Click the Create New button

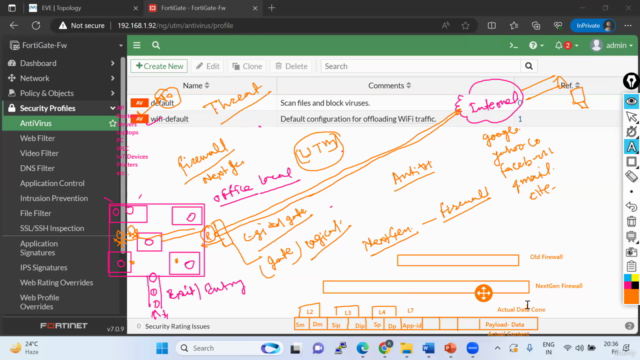(x=159, y=66)
